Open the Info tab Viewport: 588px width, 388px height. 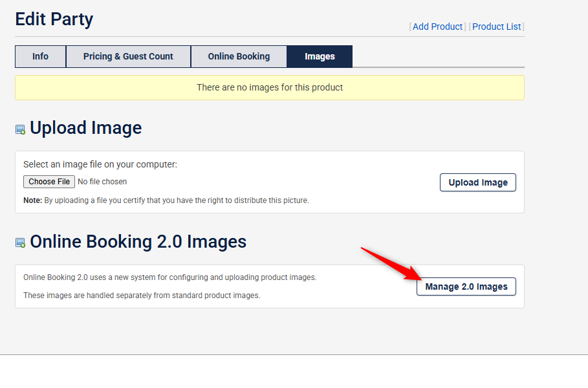click(40, 56)
